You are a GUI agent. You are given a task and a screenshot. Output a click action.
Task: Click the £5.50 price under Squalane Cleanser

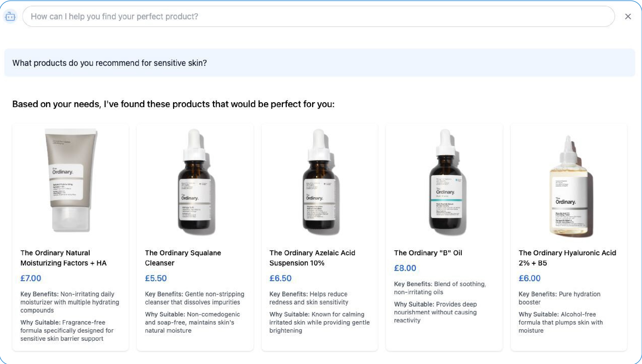click(156, 278)
